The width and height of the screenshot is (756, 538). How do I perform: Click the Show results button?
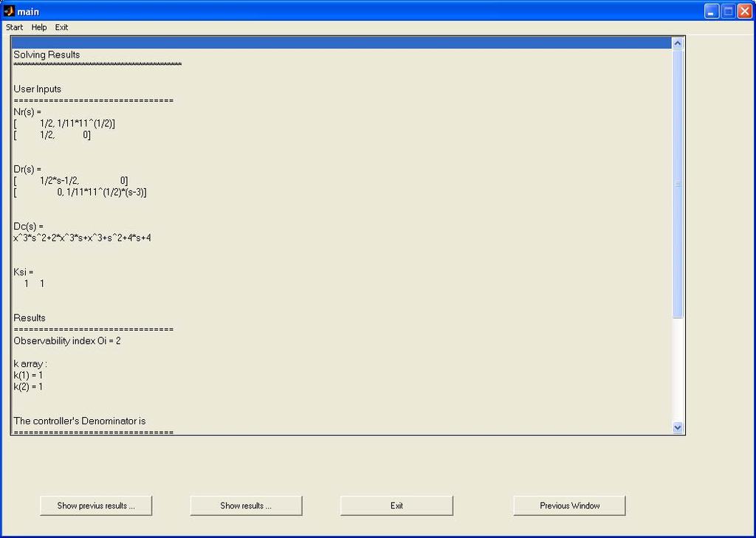coord(246,506)
